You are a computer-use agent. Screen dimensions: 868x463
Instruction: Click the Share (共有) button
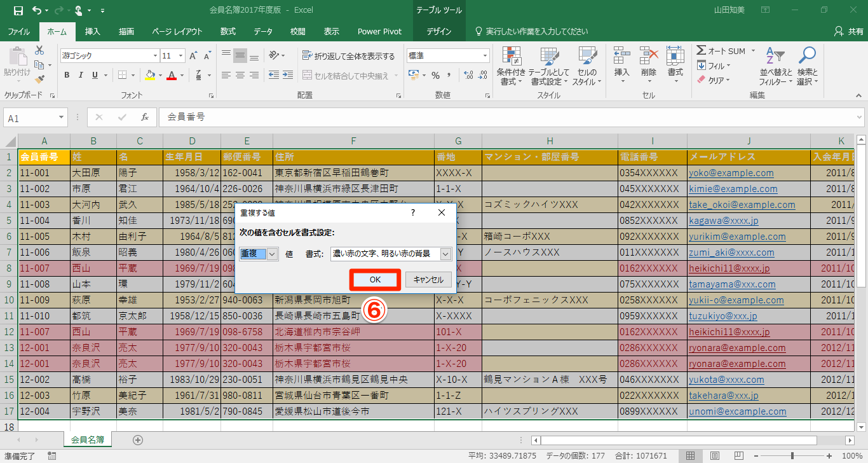pos(848,32)
